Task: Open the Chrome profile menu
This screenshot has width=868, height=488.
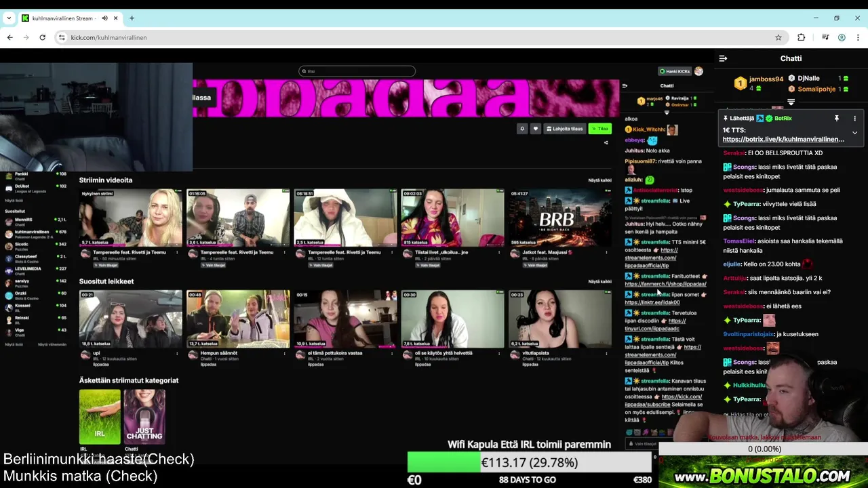Action: click(842, 37)
